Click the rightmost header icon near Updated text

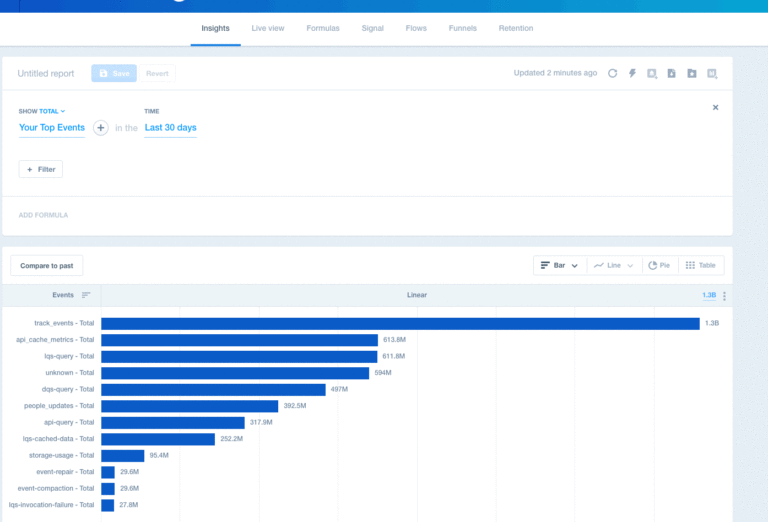point(712,73)
